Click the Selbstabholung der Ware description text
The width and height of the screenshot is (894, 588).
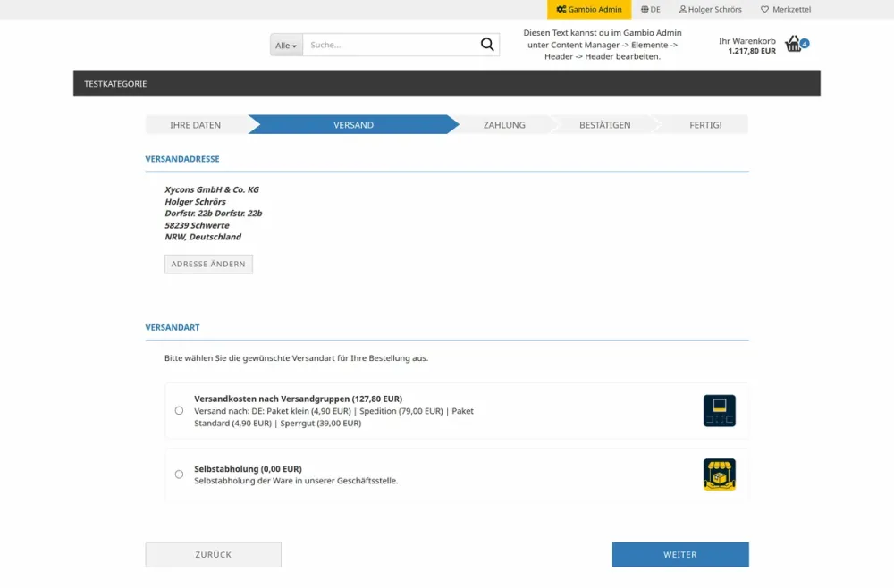tap(296, 481)
